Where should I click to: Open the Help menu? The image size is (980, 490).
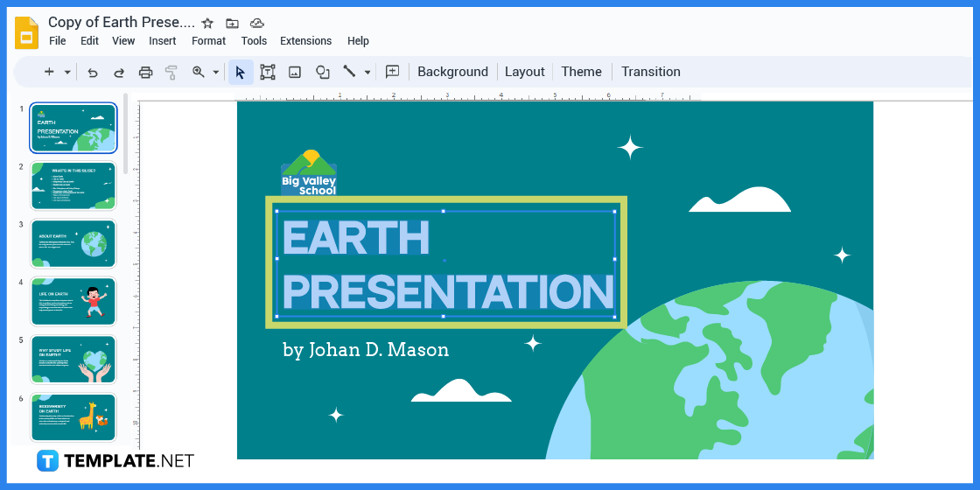click(x=358, y=40)
